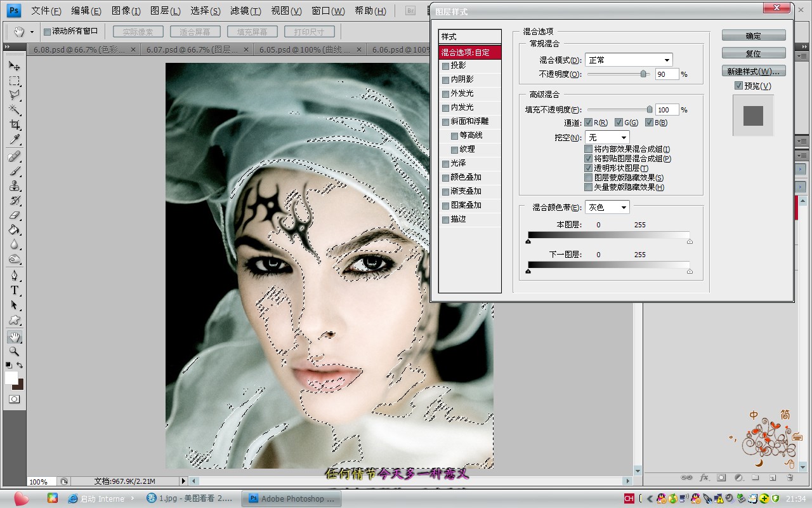Screen dimensions: 812x508
Task: Click the fx layer style icon in layers panel
Action: click(x=704, y=478)
